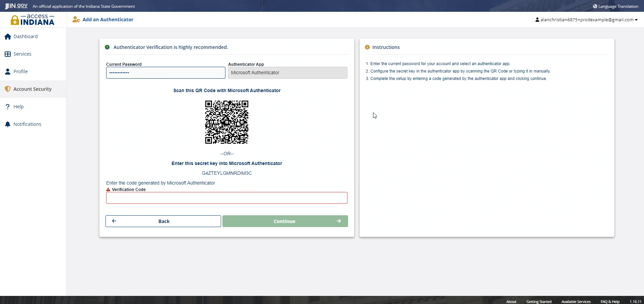644x304 pixels.
Task: Go to Available Services footer link
Action: pyautogui.click(x=576, y=302)
